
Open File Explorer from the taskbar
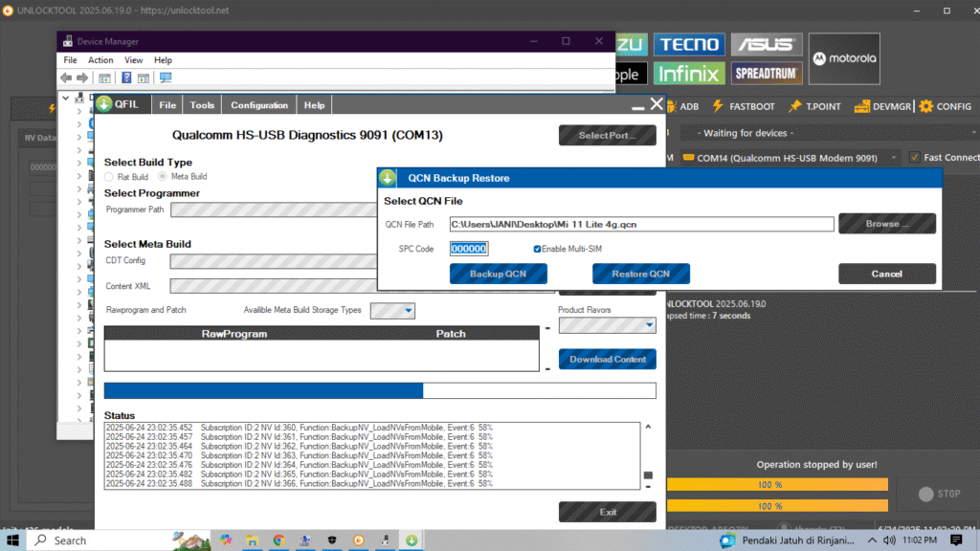pos(252,540)
